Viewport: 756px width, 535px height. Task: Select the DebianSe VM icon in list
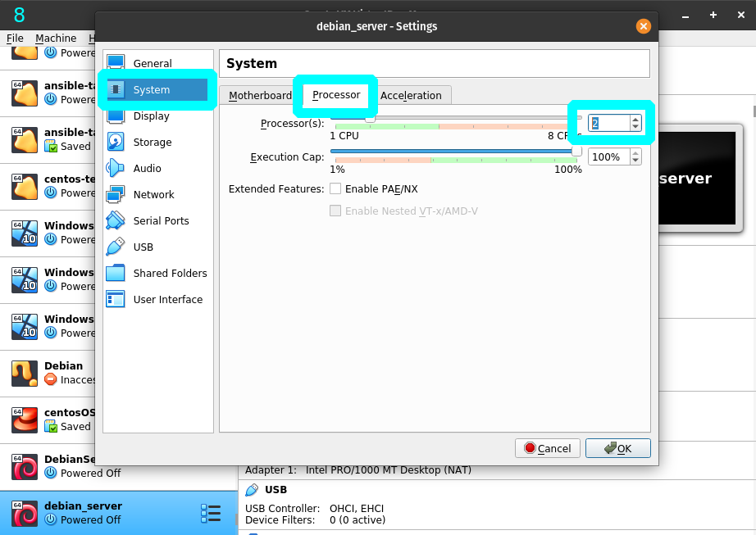tap(25, 467)
